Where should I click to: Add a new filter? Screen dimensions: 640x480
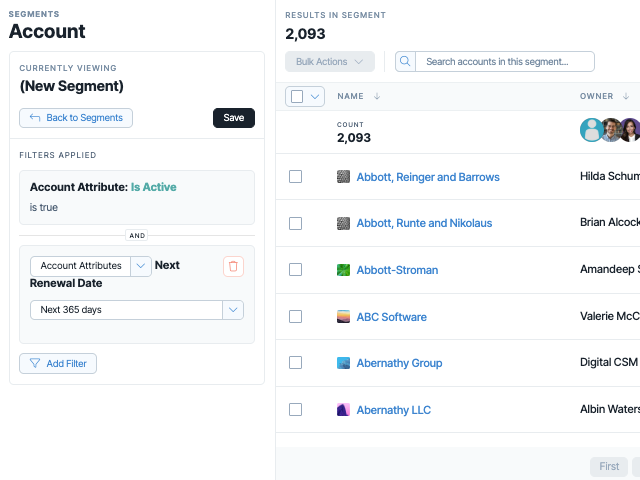pyautogui.click(x=58, y=364)
